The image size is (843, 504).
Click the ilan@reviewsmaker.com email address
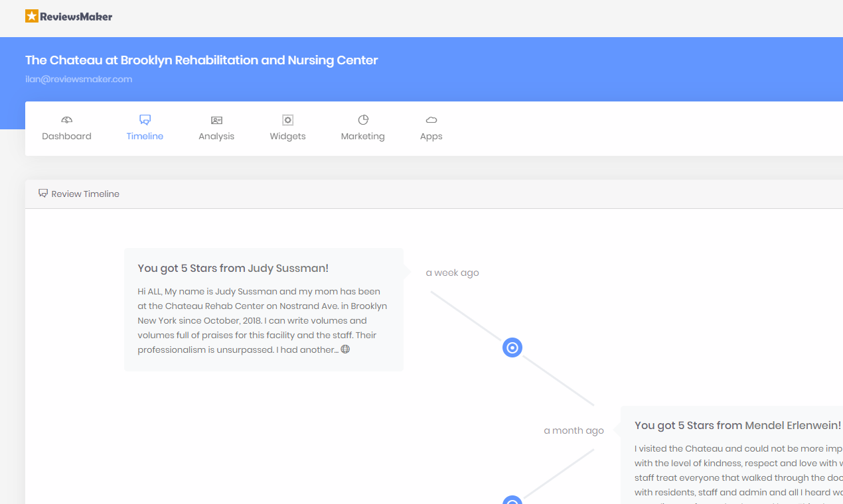(x=78, y=79)
